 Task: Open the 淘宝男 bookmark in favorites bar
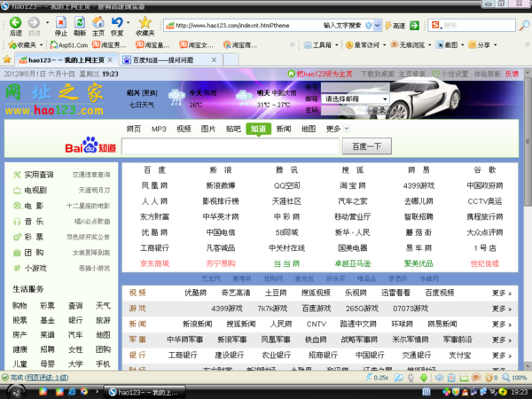click(x=110, y=45)
